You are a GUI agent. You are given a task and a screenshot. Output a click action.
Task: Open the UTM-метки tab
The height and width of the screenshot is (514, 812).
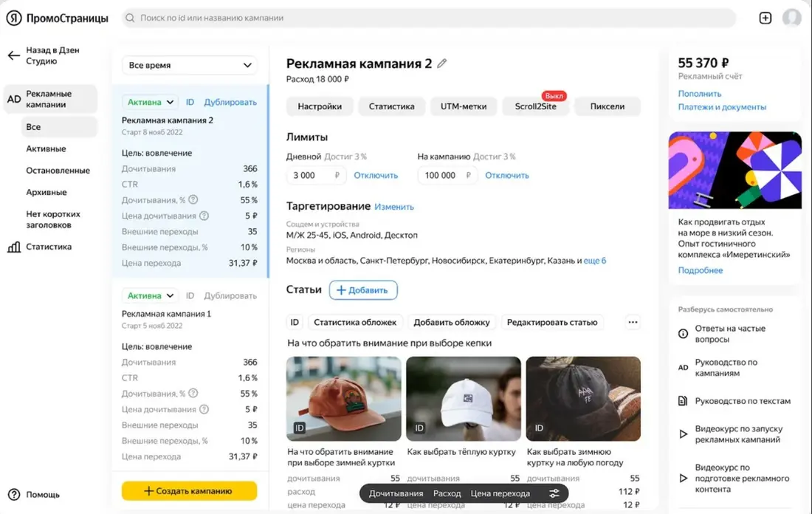pyautogui.click(x=464, y=106)
